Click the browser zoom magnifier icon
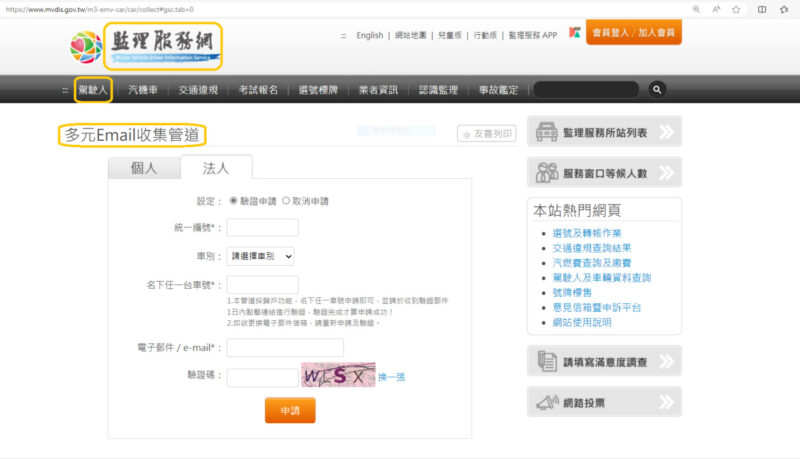The image size is (800, 459). point(696,9)
